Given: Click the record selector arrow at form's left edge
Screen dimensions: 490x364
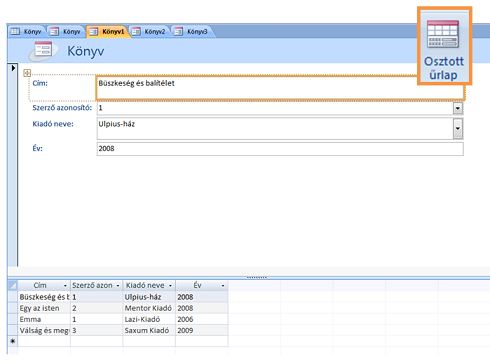Looking at the screenshot, I should pyautogui.click(x=13, y=68).
